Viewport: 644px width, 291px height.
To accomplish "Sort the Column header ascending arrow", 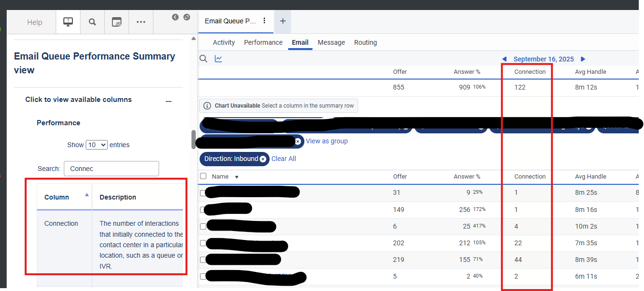I will coord(87,195).
